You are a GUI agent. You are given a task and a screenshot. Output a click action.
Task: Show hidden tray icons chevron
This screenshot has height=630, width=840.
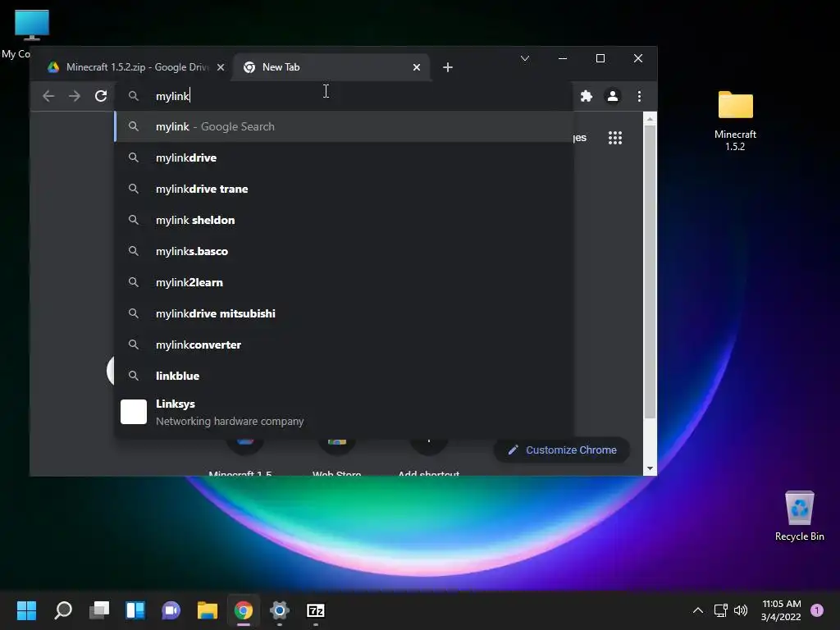(x=698, y=610)
